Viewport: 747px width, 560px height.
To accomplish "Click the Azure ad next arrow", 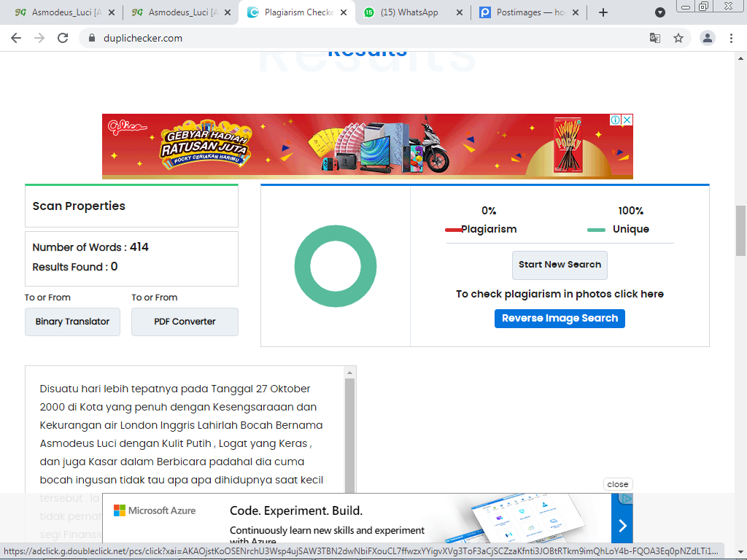I will [x=622, y=526].
